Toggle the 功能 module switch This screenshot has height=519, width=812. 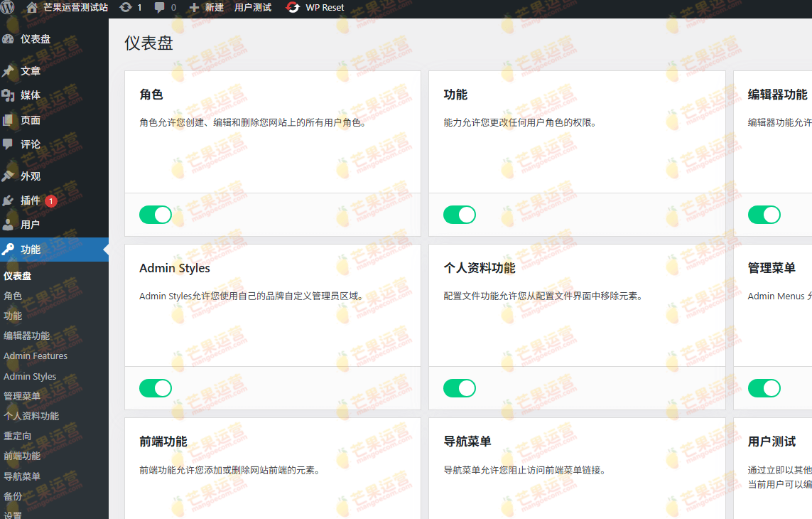(460, 215)
